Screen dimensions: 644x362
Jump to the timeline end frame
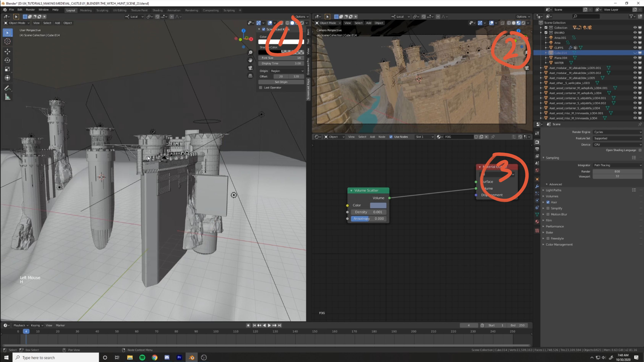tap(280, 325)
